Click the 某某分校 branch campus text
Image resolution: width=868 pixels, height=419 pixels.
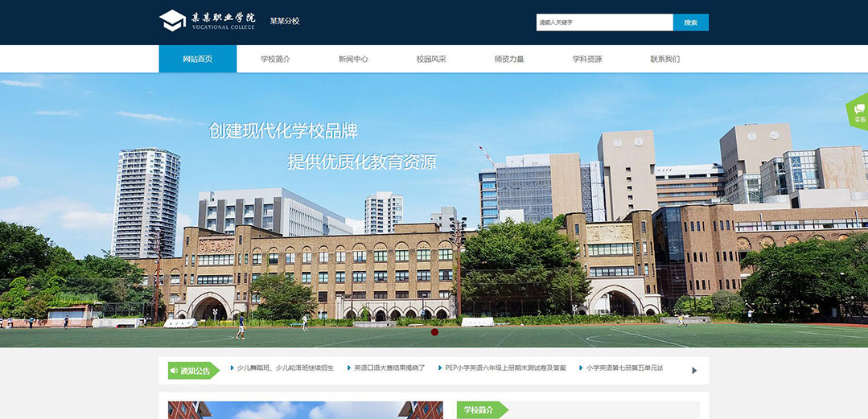[x=285, y=22]
